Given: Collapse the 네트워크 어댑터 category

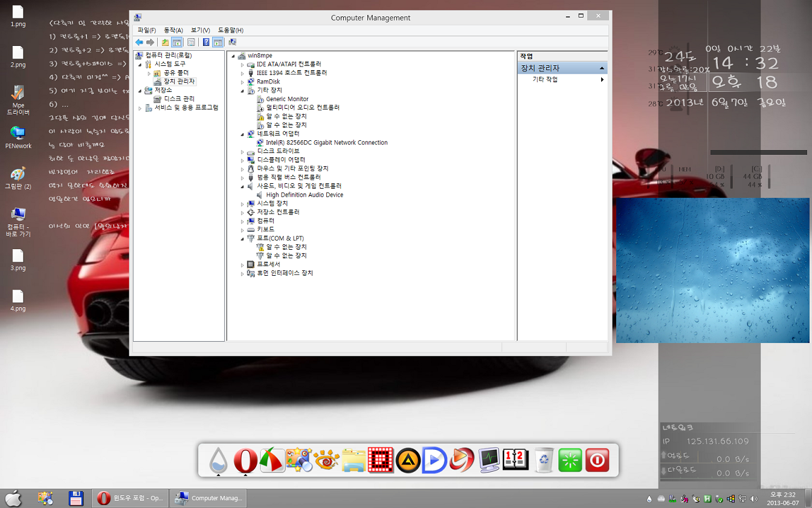Looking at the screenshot, I should click(242, 134).
